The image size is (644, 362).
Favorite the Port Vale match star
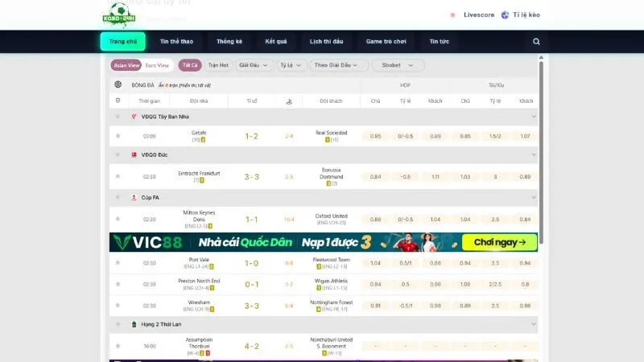(x=118, y=263)
